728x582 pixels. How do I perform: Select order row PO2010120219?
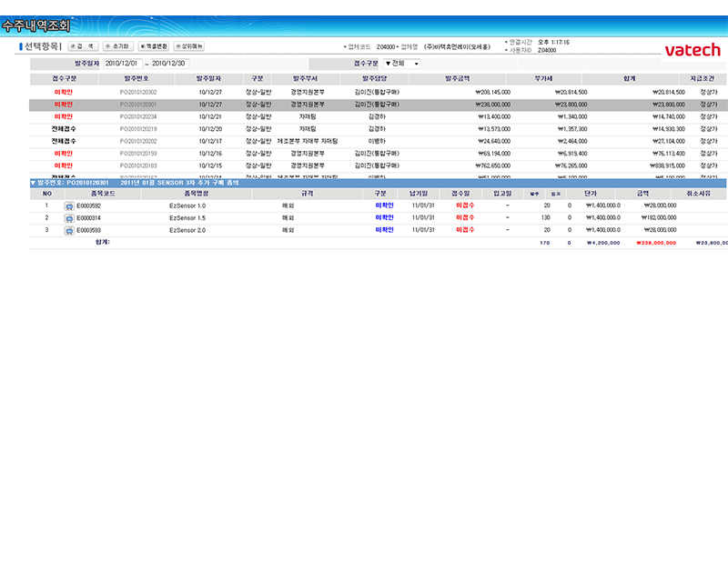139,129
